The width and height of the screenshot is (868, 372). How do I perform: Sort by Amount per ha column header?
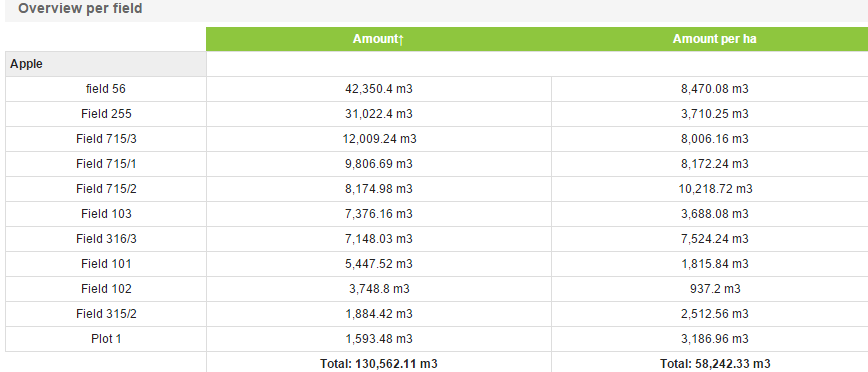(714, 39)
